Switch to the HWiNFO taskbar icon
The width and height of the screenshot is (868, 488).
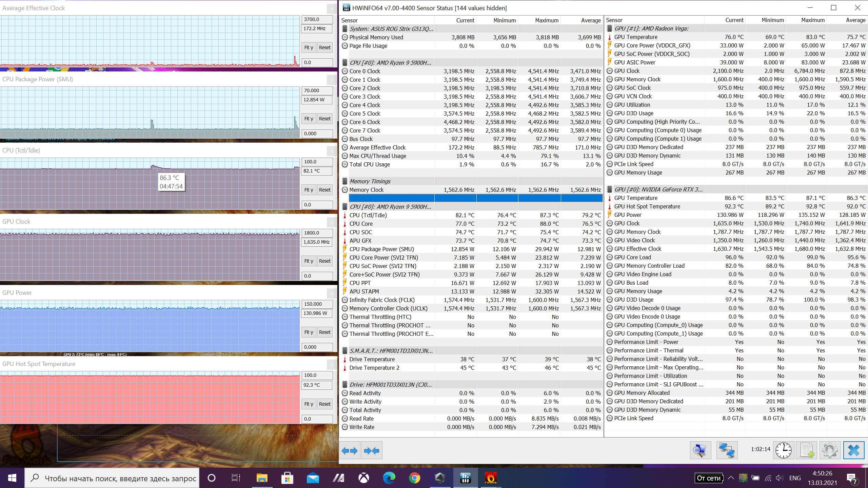click(465, 478)
